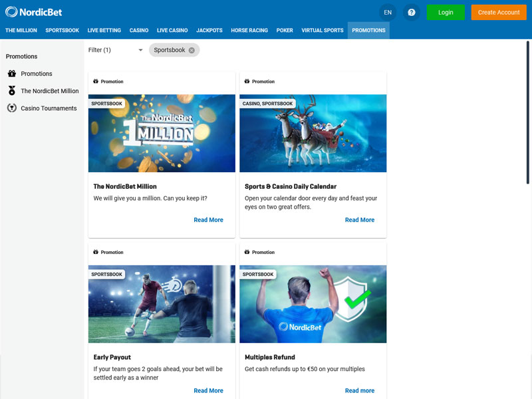This screenshot has width=532, height=399.
Task: Remove the Sportsbook filter chip
Action: 192,51
